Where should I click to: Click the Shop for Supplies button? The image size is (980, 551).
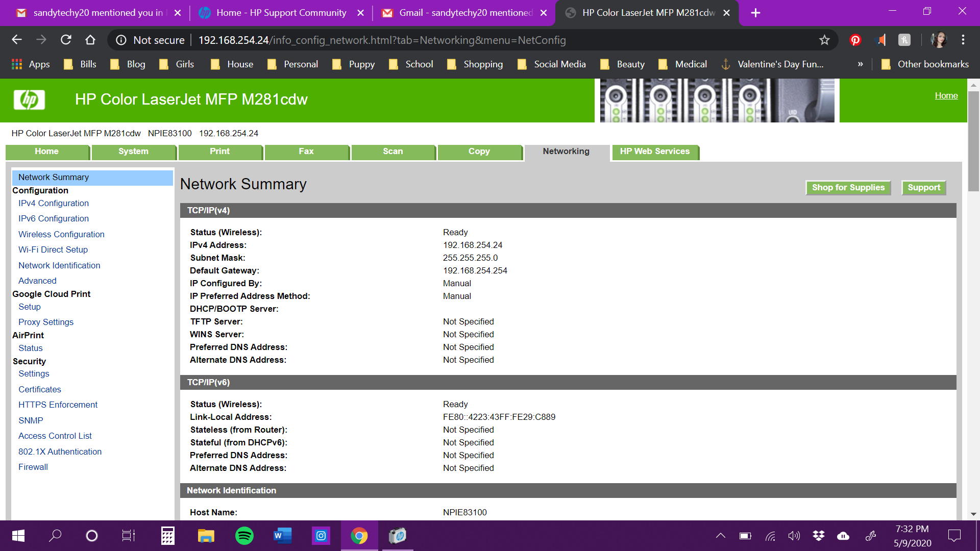pos(848,187)
